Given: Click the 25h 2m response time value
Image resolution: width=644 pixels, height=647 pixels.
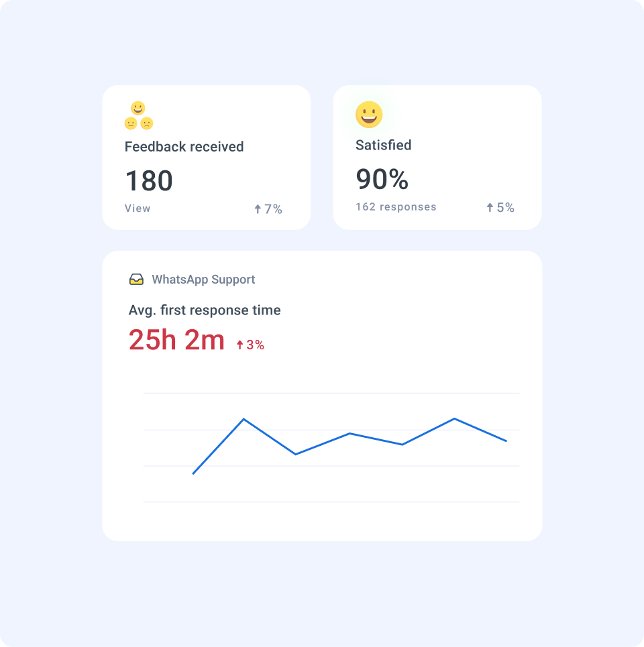Looking at the screenshot, I should coord(176,340).
